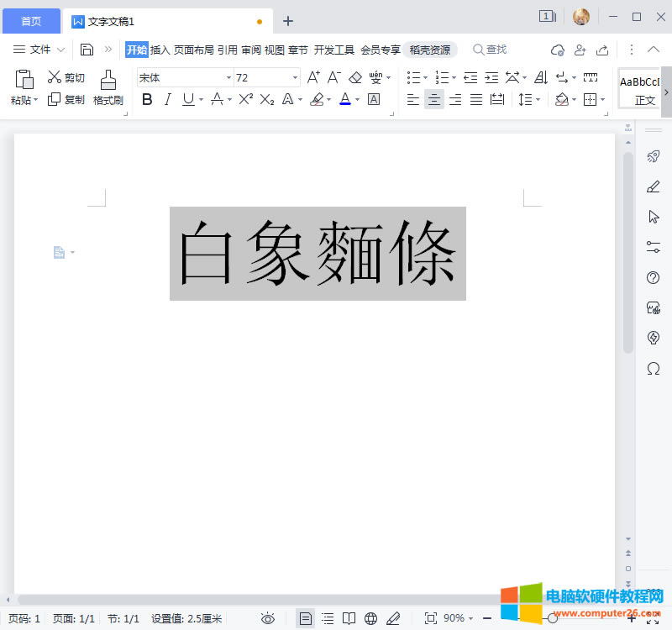
Task: Click the save icon in quick toolbar
Action: 87,50
